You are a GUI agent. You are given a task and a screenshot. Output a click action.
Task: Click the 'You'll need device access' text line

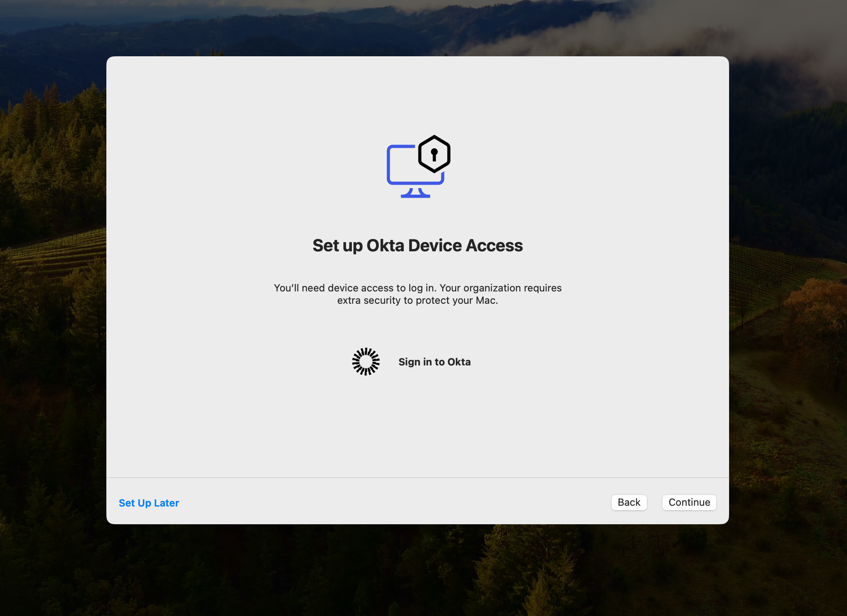pyautogui.click(x=417, y=288)
